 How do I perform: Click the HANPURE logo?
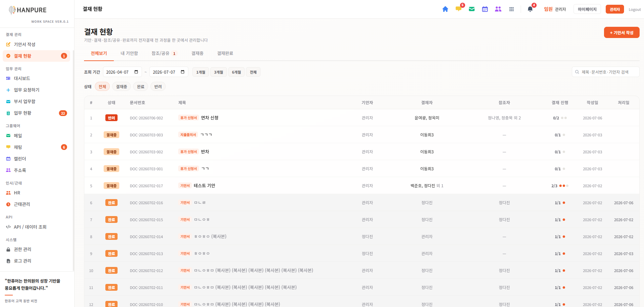coord(28,10)
